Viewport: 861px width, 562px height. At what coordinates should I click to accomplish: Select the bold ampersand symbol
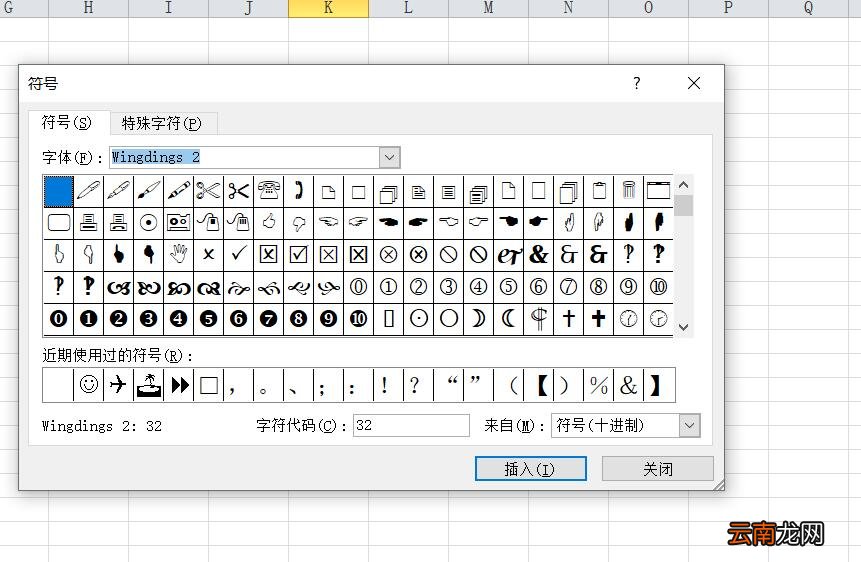click(539, 254)
